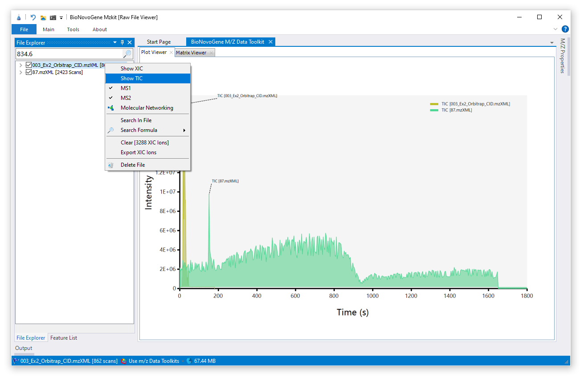Expand the 003_Ex2_Orbitrap_CID.mzXML tree node
The height and width of the screenshot is (378, 588).
coord(20,65)
